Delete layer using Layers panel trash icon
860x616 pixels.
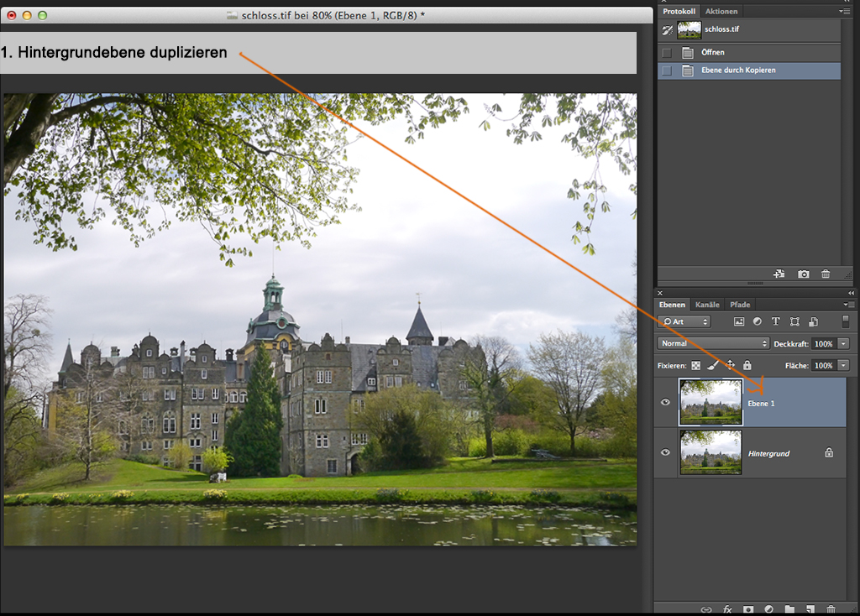pyautogui.click(x=831, y=608)
